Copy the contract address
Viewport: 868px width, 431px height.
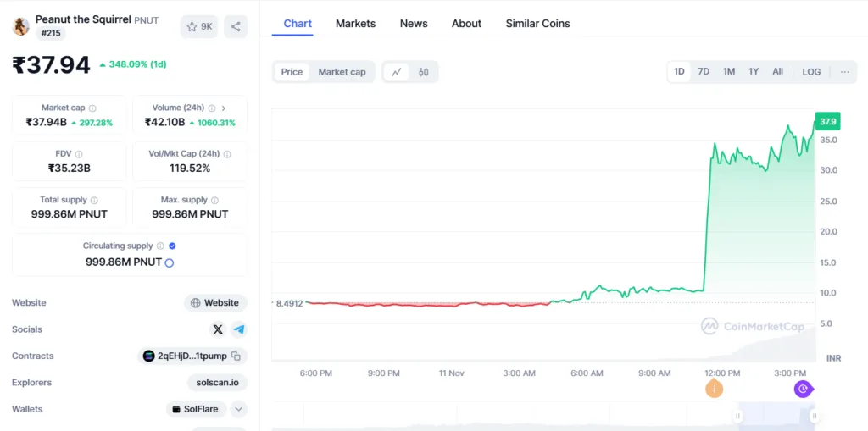tap(236, 356)
